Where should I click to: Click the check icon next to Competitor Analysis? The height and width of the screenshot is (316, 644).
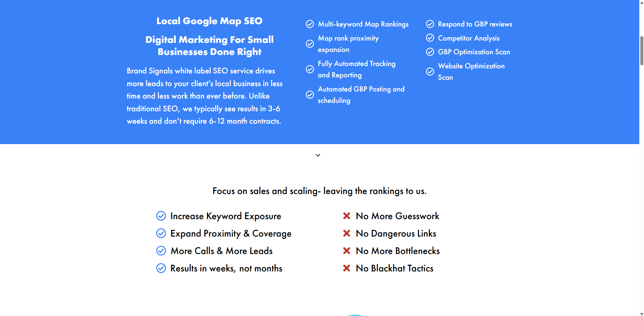(x=430, y=38)
